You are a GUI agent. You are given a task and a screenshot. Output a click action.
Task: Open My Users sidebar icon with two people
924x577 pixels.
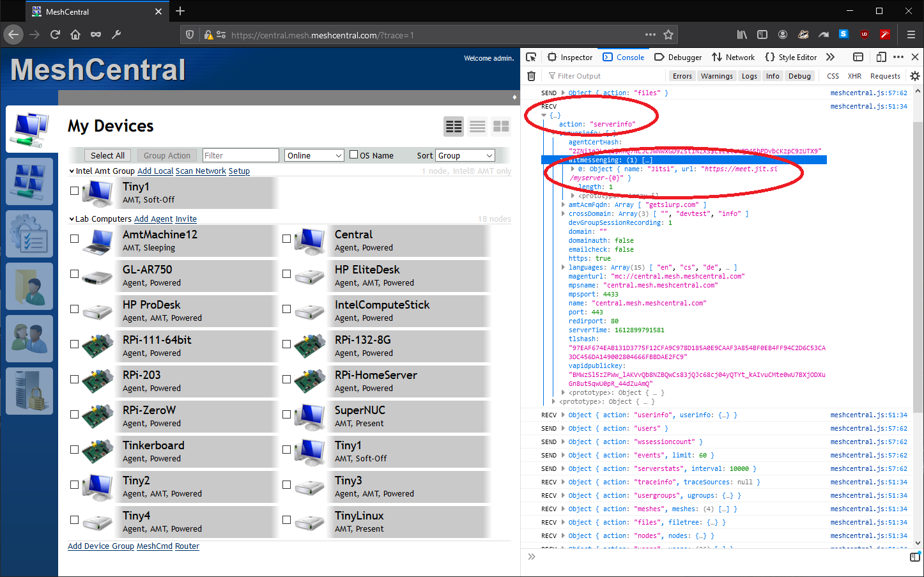(x=29, y=339)
